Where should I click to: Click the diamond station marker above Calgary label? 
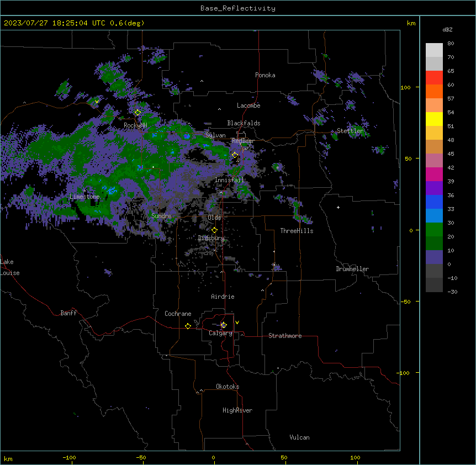tap(224, 325)
